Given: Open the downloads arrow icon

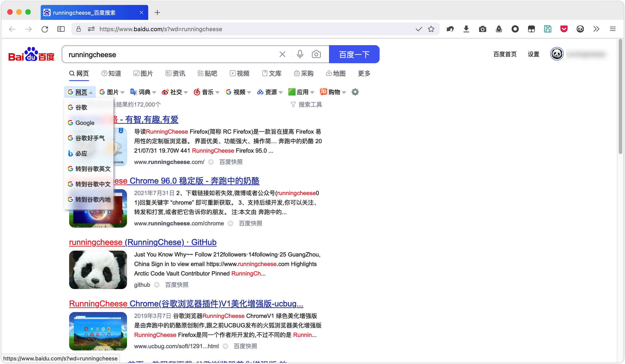Looking at the screenshot, I should tap(466, 29).
